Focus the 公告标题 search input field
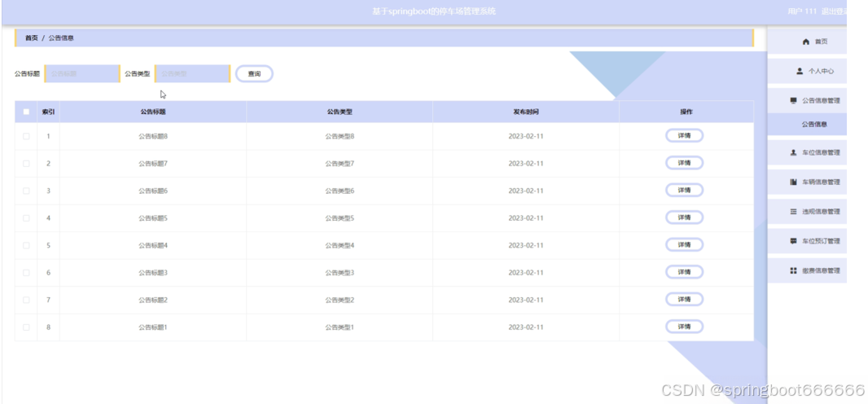The height and width of the screenshot is (404, 868). pyautogui.click(x=82, y=73)
